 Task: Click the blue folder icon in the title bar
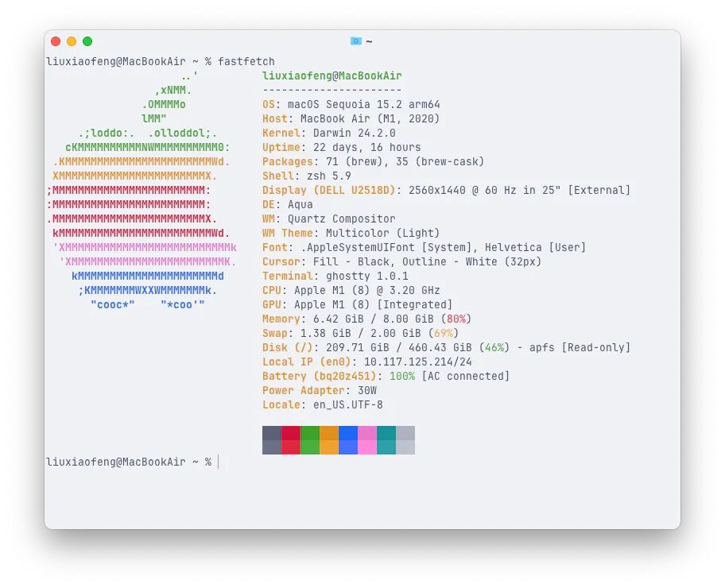[355, 41]
